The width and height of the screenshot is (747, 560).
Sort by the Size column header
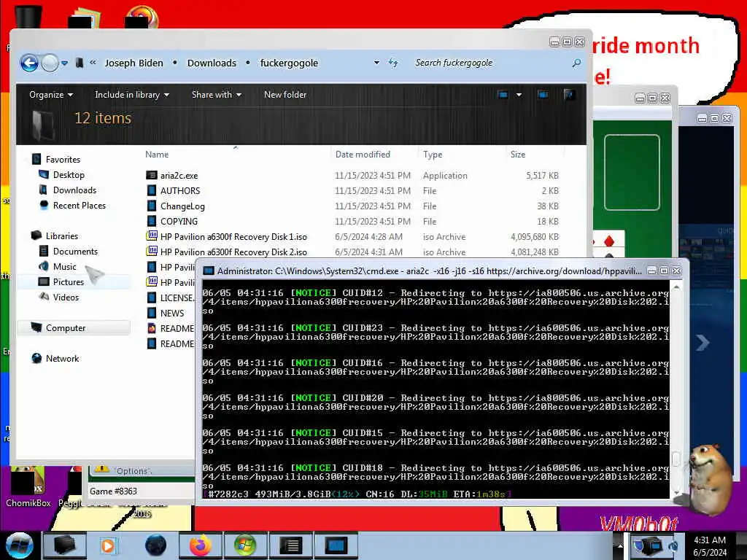[x=518, y=155]
